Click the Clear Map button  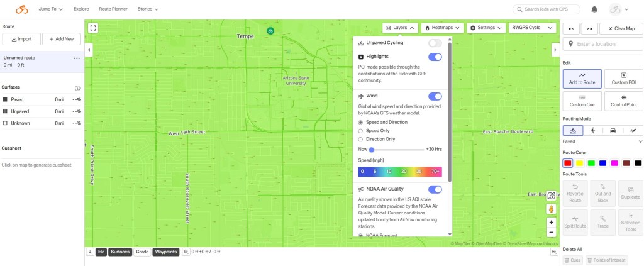[x=621, y=28]
